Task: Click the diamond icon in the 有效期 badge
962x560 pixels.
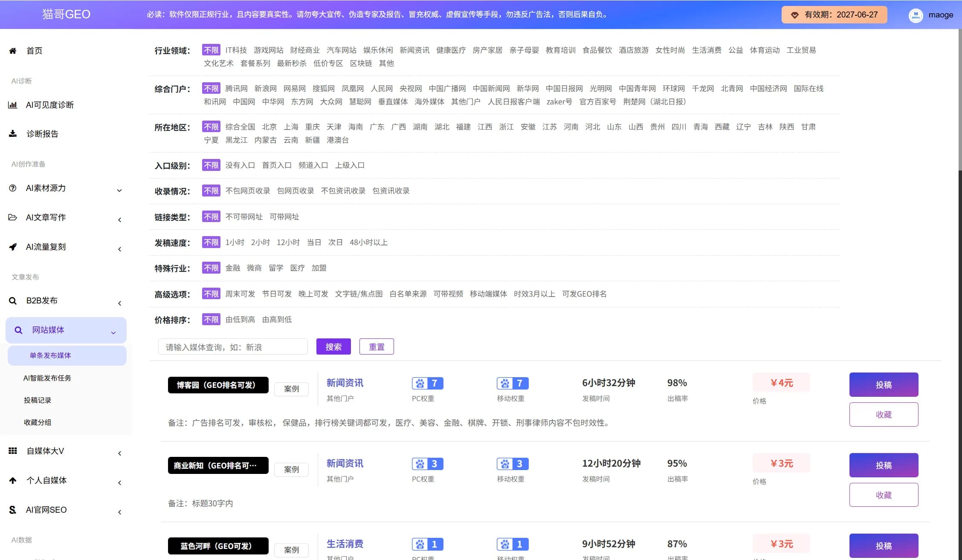Action: (795, 15)
